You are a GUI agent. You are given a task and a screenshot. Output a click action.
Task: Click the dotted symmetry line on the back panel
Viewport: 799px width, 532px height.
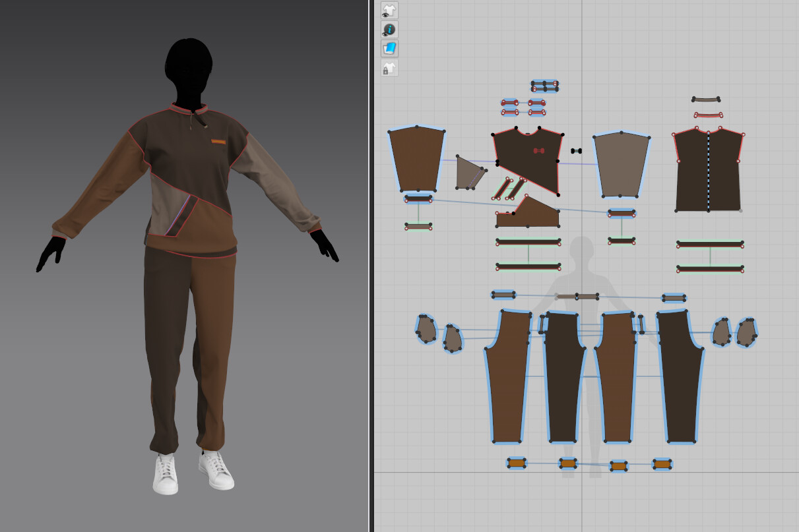coord(707,171)
